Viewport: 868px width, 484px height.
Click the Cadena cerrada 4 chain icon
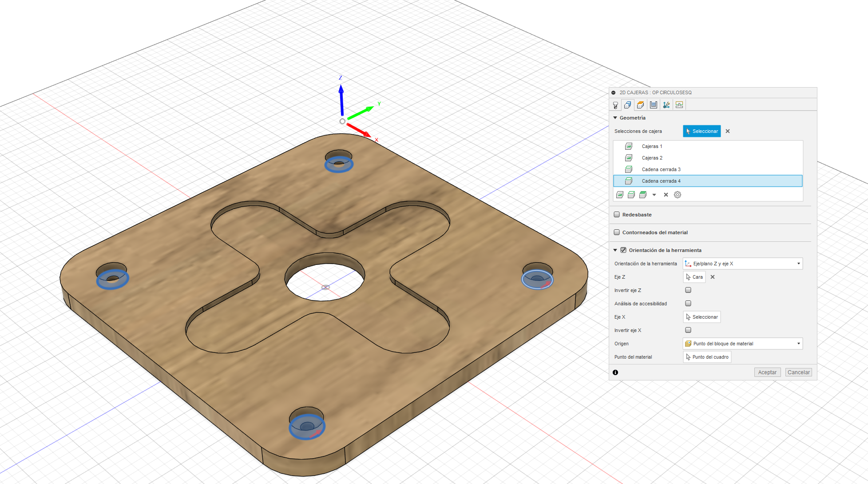pos(629,181)
